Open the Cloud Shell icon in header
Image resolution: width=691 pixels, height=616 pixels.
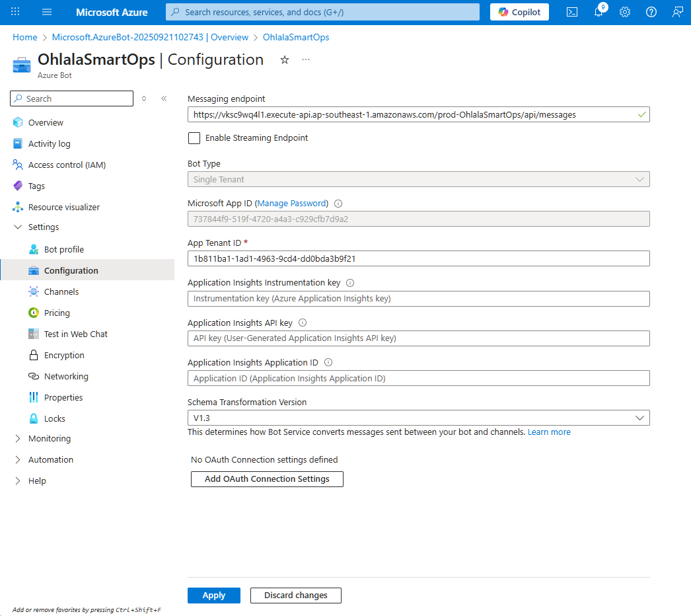pyautogui.click(x=572, y=12)
